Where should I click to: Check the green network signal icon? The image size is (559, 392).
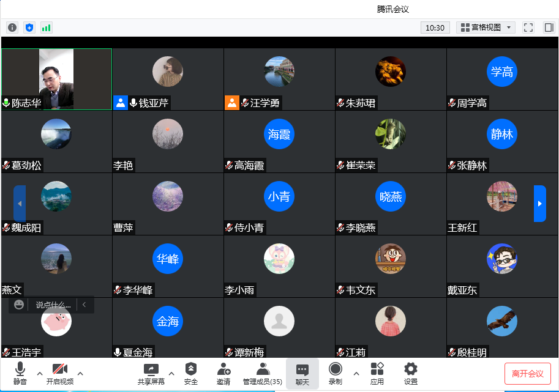coord(47,28)
